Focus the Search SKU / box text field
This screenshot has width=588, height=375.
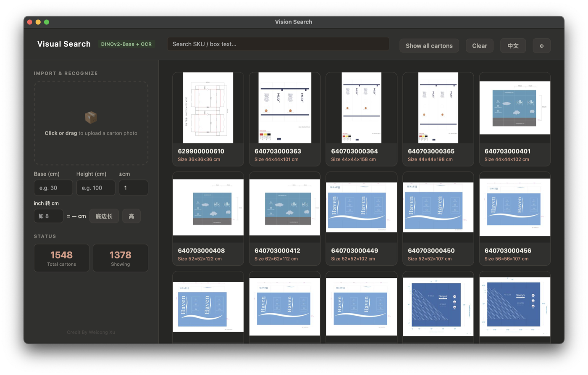tap(278, 44)
